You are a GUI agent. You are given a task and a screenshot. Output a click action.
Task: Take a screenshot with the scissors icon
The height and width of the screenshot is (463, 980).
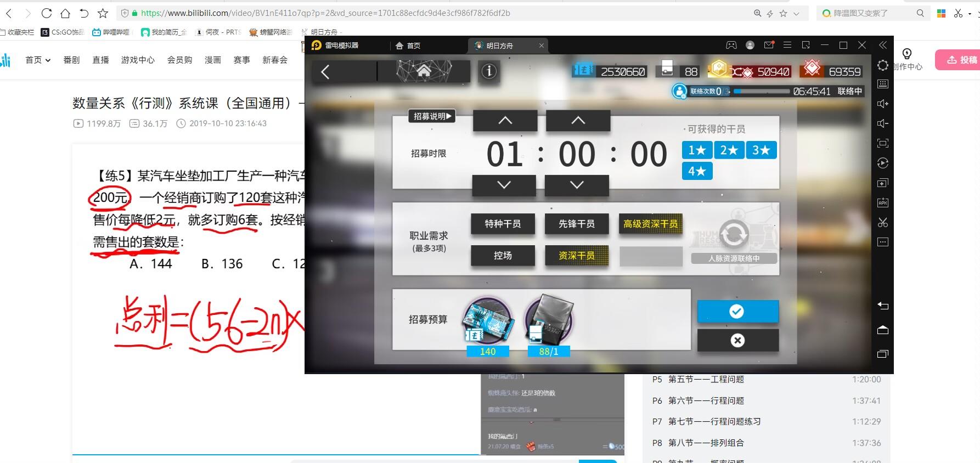[882, 222]
